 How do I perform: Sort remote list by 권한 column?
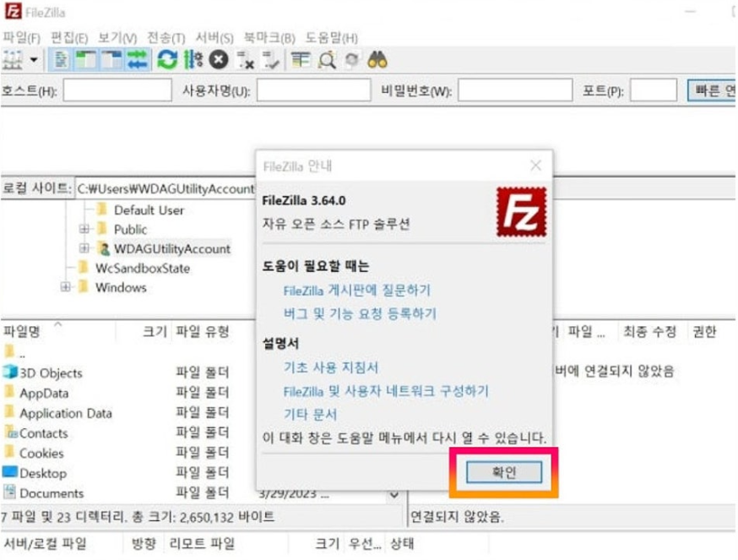704,332
